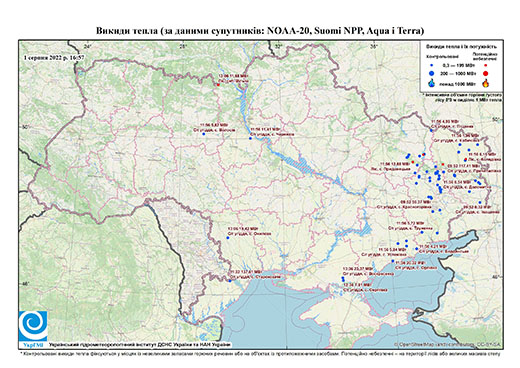Select the large red circle in legend

pos(486,73)
